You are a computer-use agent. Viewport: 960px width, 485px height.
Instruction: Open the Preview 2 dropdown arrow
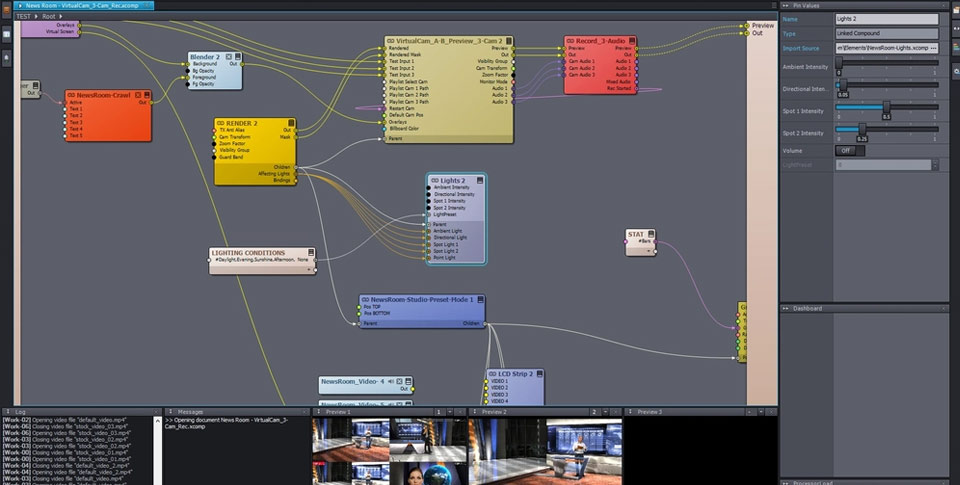click(606, 412)
